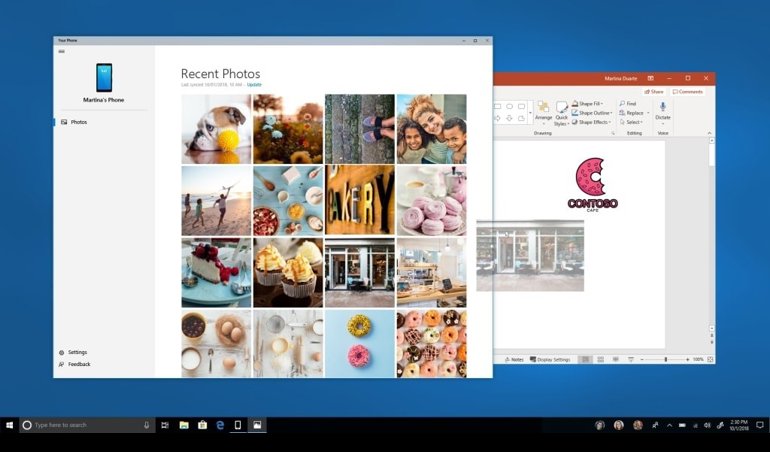Expand the Shape Outline dropdown
Screen dimensions: 770x452
[593, 113]
